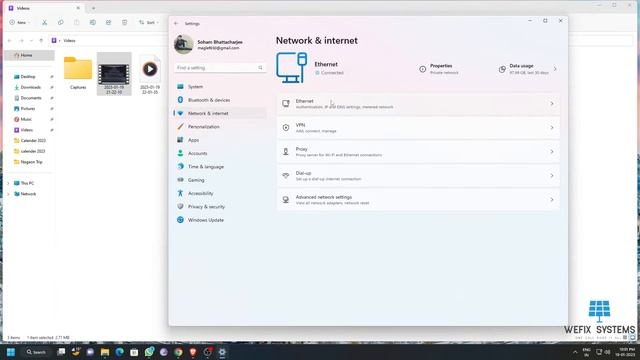Open New dropdown in File Explorer
640x360 pixels.
(x=20, y=22)
